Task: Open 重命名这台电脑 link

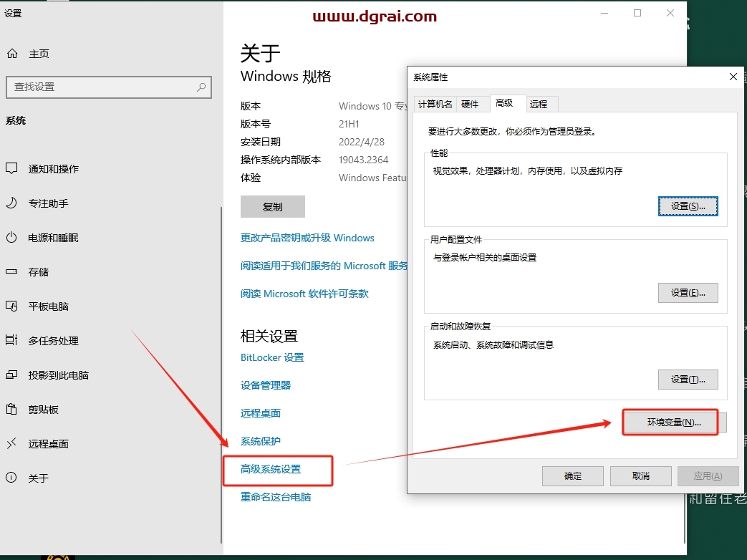Action: [x=275, y=497]
